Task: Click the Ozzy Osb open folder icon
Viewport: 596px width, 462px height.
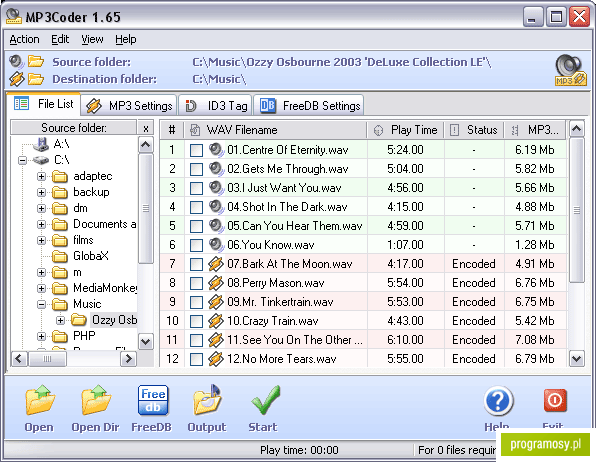Action: coord(79,319)
